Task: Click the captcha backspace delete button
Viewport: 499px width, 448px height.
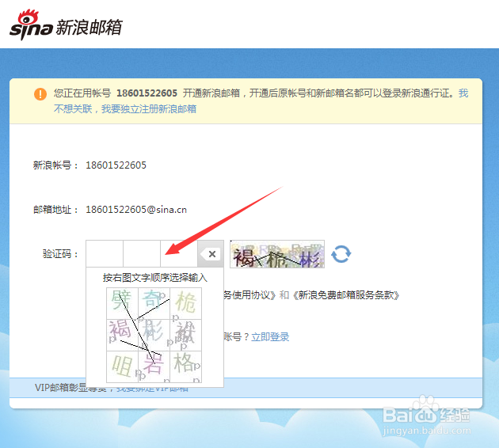Action: point(211,254)
